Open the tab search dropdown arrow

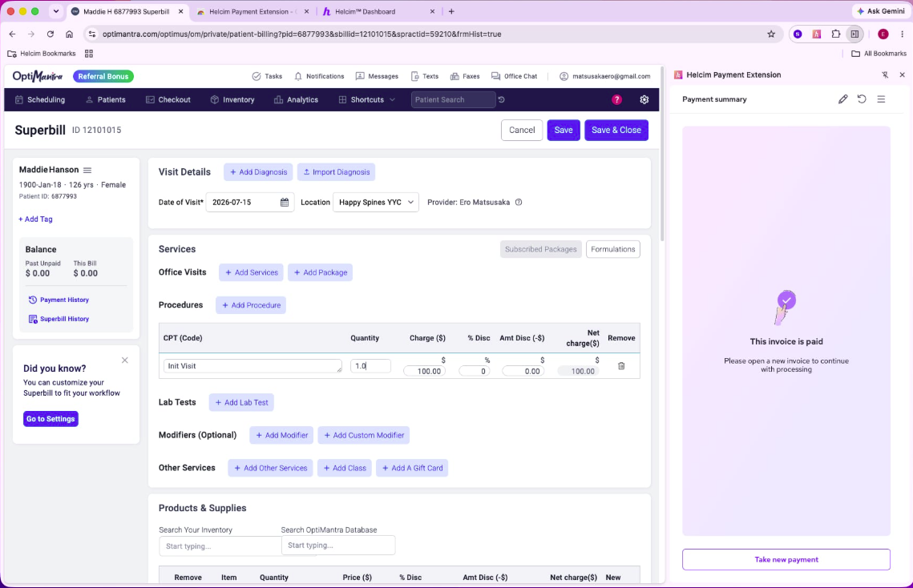pos(56,11)
